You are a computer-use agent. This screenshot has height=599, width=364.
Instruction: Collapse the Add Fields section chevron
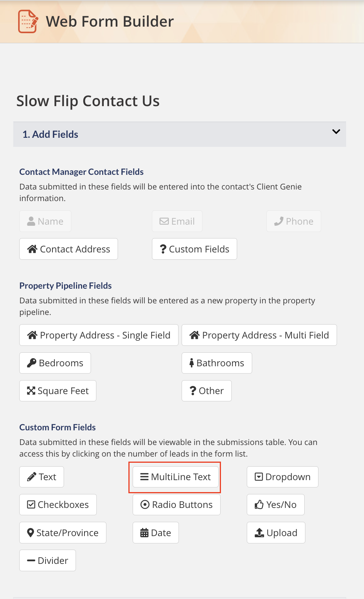[336, 132]
